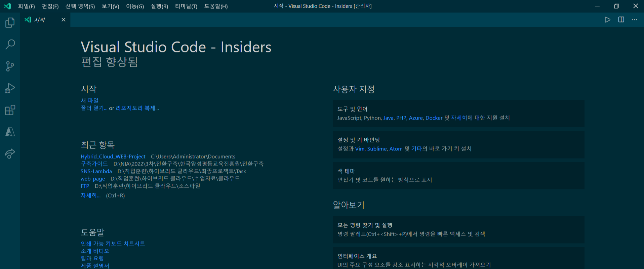
Task: Open recent folder SNS-Lambda
Action: click(96, 171)
